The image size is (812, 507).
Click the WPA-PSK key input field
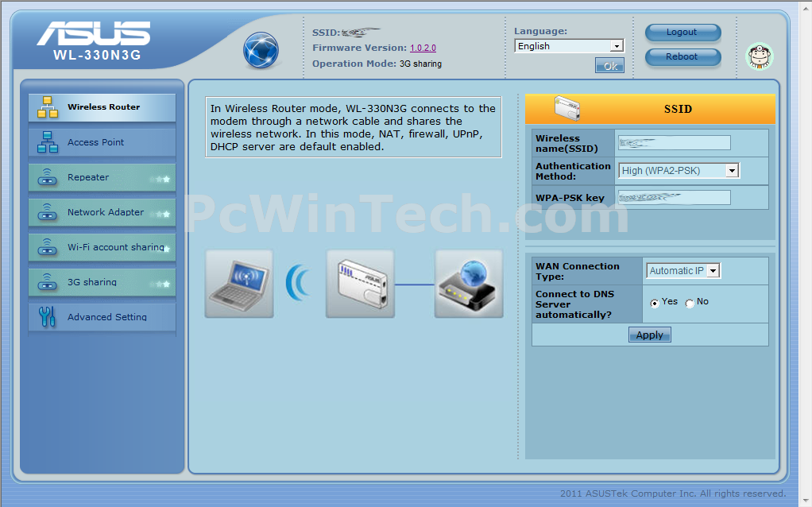click(675, 197)
